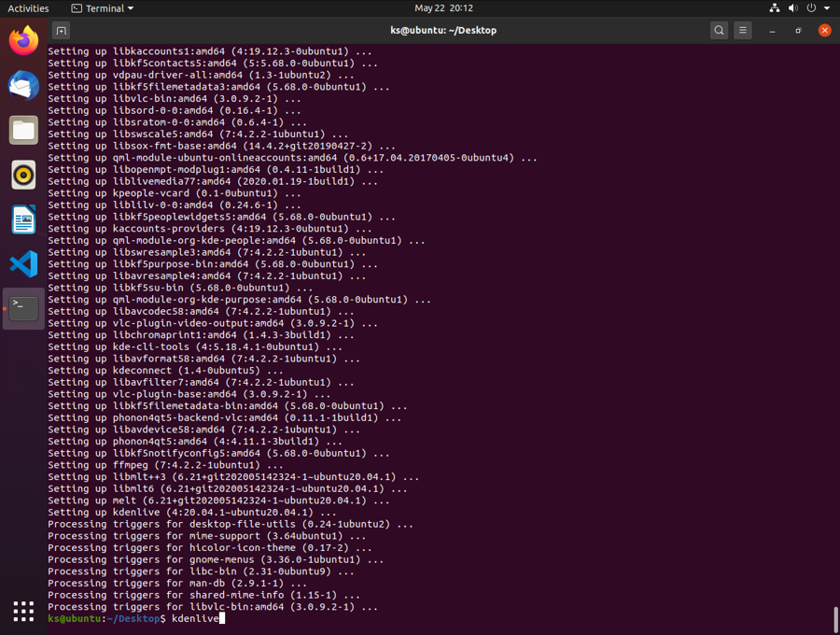The height and width of the screenshot is (635, 840).
Task: Click 'Processing triggers for mime-support' line
Action: 207,536
